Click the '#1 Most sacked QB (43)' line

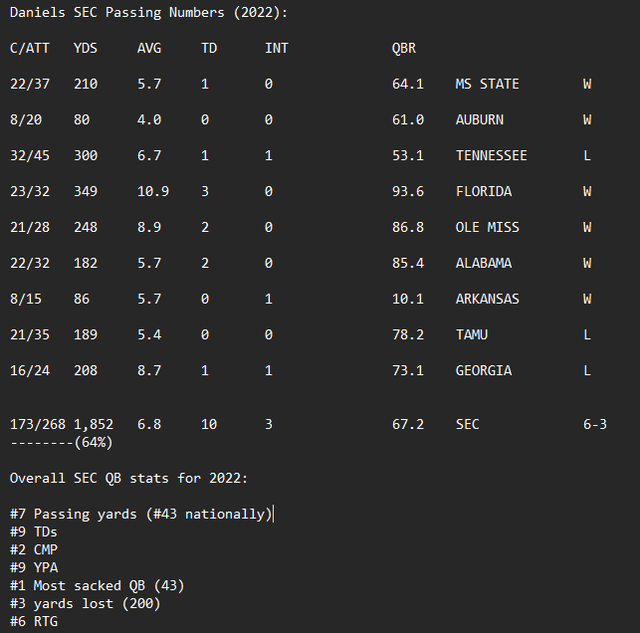(97, 586)
